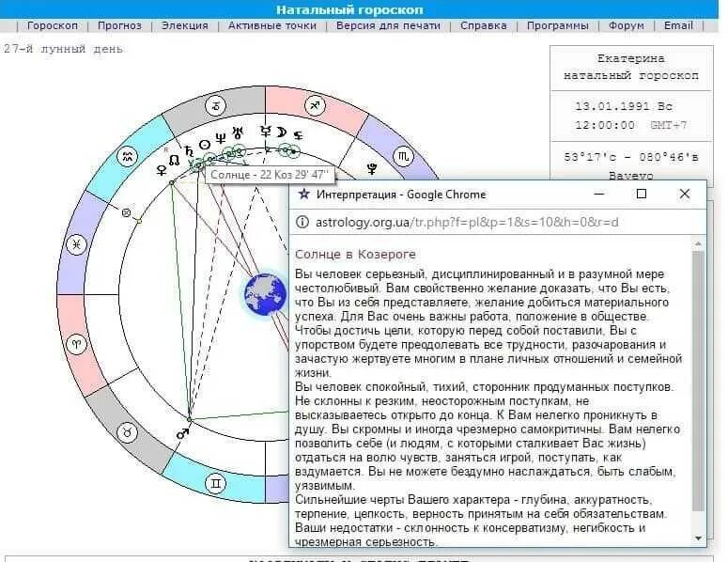Open Версия для печати menu item
Image resolution: width=728 pixels, height=562 pixels.
388,25
